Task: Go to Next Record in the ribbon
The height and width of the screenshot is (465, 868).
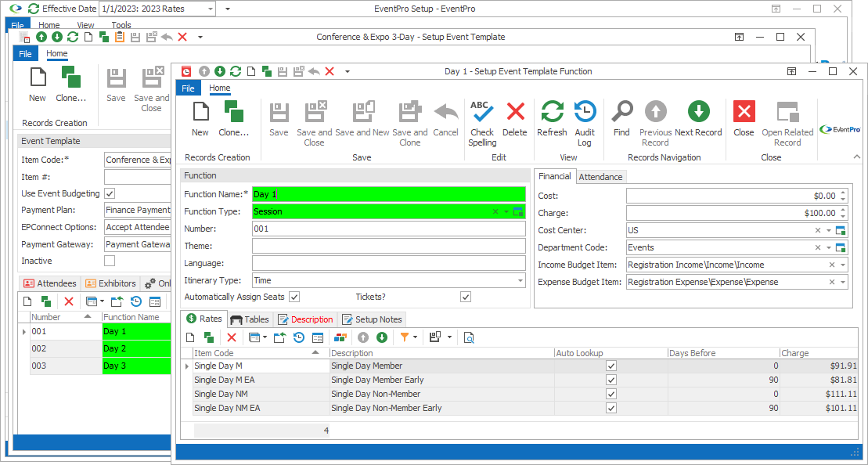Action: (x=698, y=119)
